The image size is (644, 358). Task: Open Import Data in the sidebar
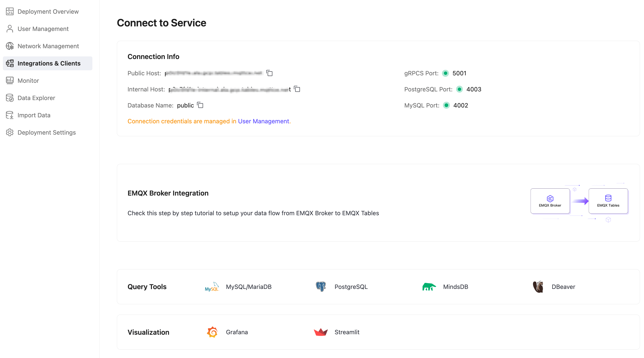point(48,115)
